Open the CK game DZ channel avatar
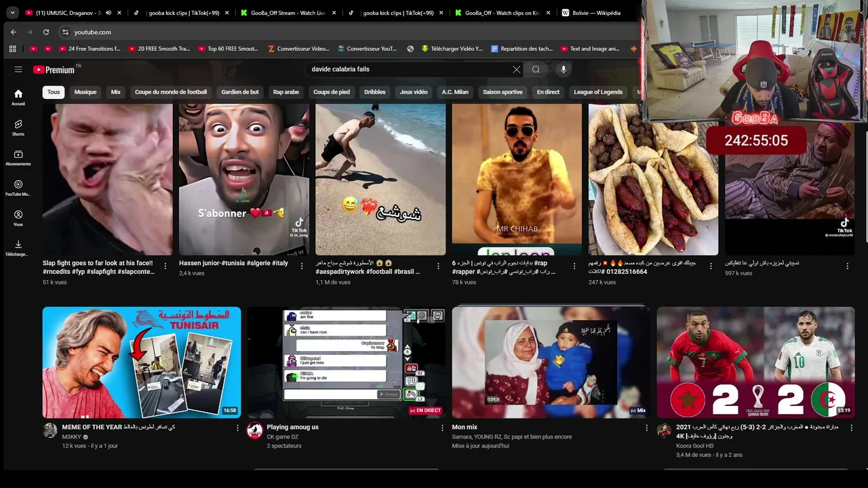The image size is (868, 488). (x=255, y=431)
